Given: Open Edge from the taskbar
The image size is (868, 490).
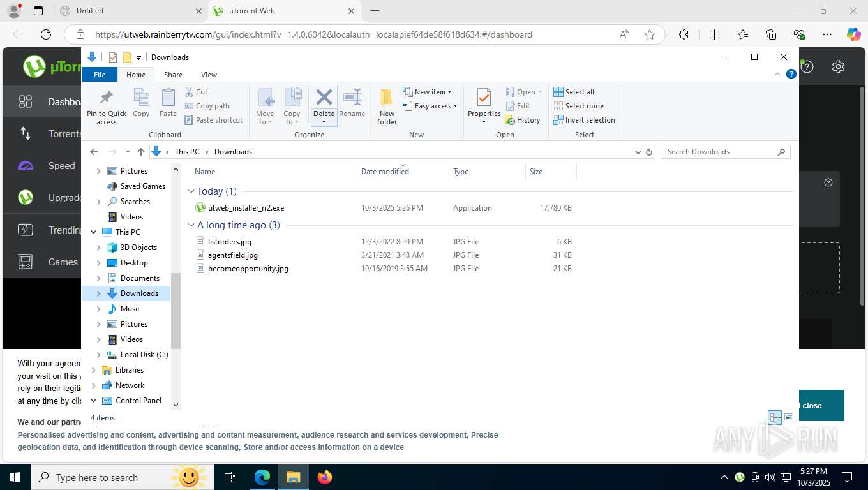Looking at the screenshot, I should point(262,477).
